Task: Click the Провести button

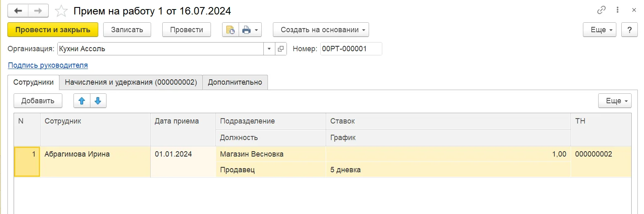Action: coord(187,30)
